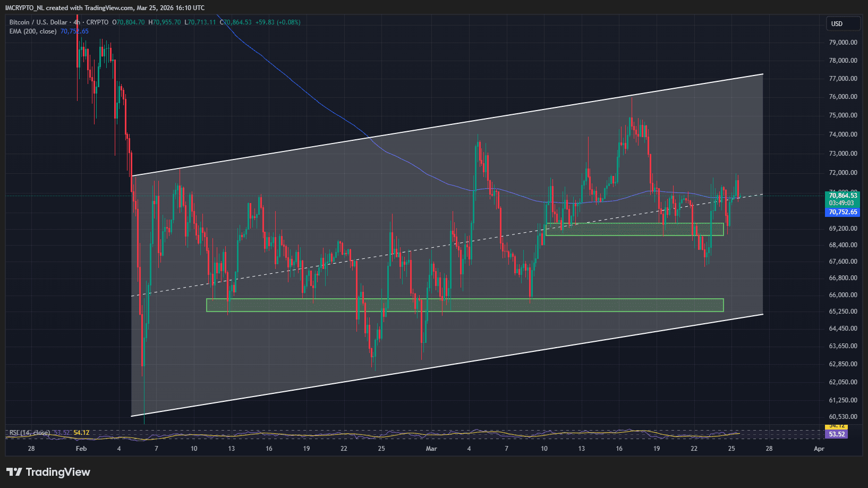
Task: Select the small upper green support zone rectangle
Action: click(634, 229)
